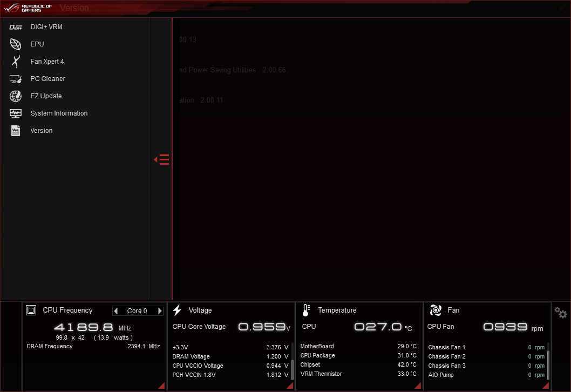Click the EZ Update globe icon
Viewport: 571px width, 392px height.
[x=16, y=96]
